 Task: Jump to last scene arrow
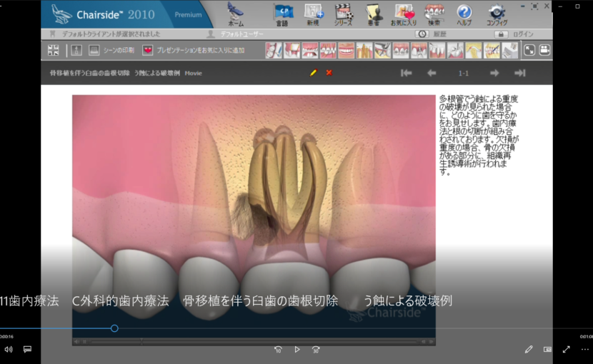[520, 73]
